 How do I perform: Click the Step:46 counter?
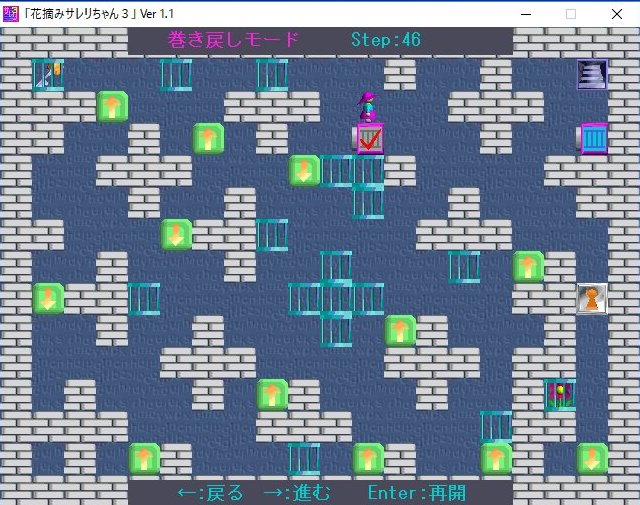(385, 40)
